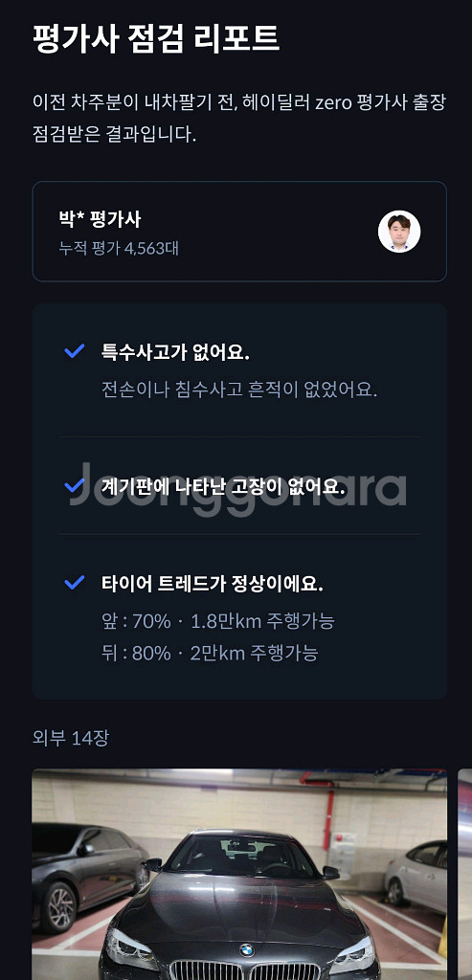The height and width of the screenshot is (980, 472).
Task: Tap the next exterior photo peeking at right
Action: [464, 875]
